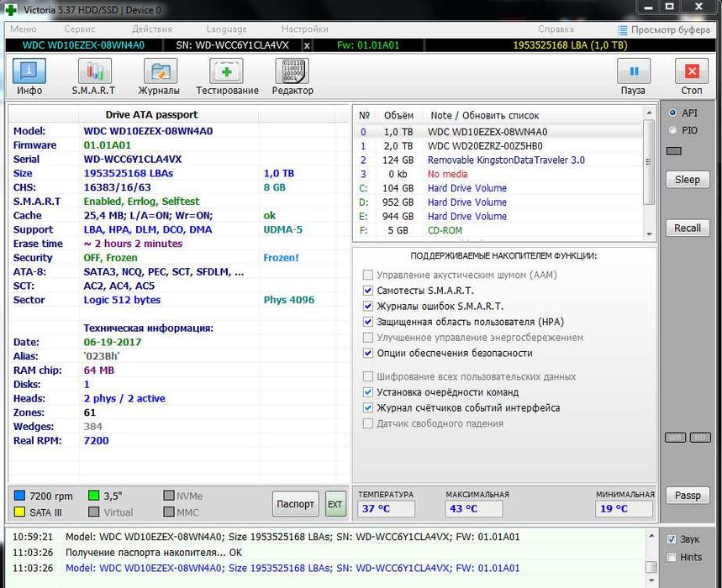Open the Тестирование toolbar icon

(x=226, y=71)
